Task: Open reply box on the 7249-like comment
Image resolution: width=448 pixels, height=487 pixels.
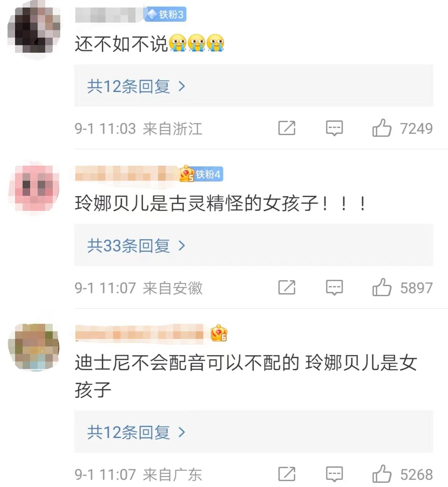Action: [334, 128]
